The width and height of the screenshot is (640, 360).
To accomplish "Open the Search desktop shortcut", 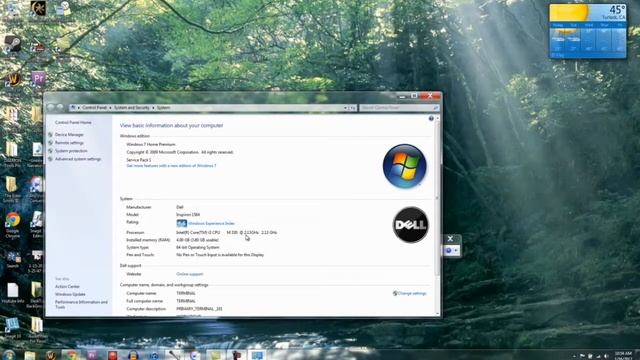I will [13, 259].
